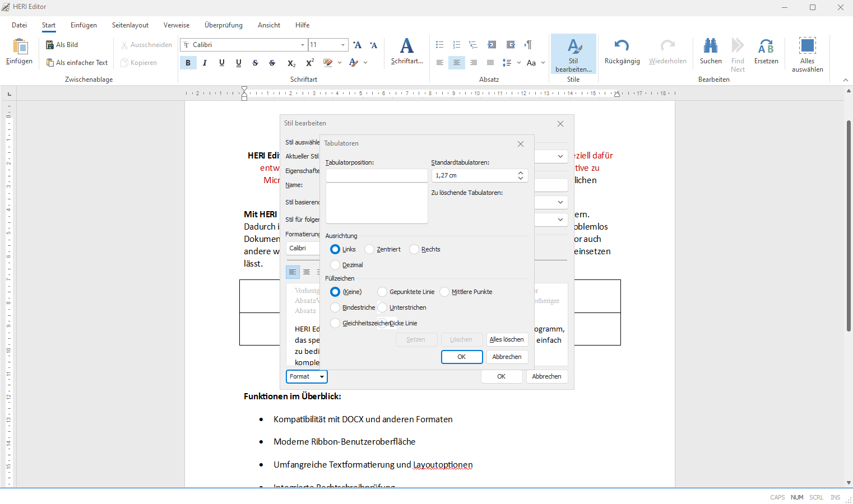Image resolution: width=853 pixels, height=504 pixels.
Task: Choose paste Als einfacher Text
Action: click(77, 63)
